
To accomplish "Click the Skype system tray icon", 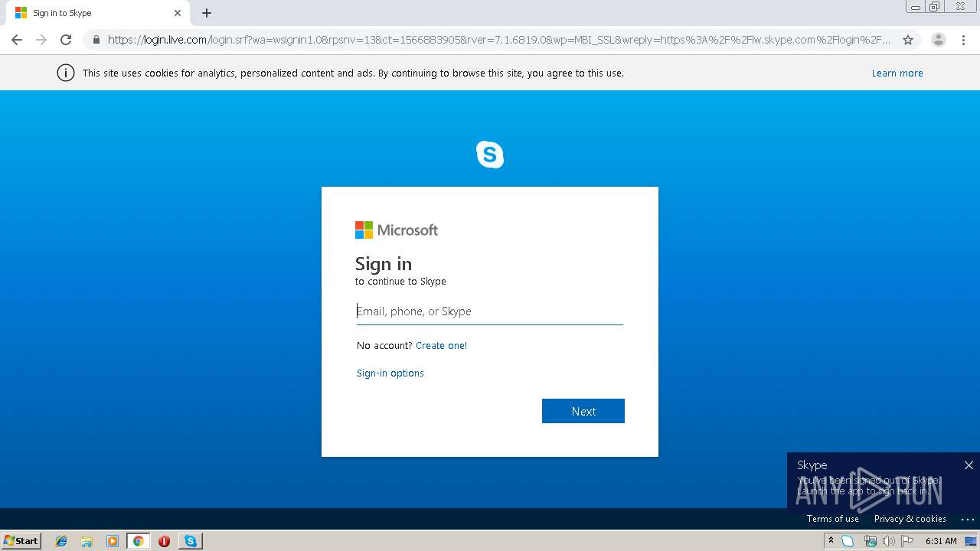I will coord(848,541).
